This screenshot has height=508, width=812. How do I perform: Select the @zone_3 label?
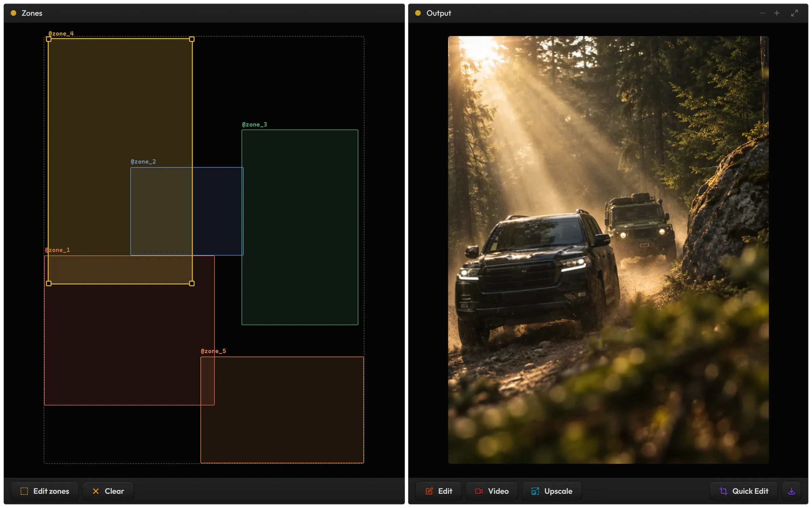(x=254, y=125)
